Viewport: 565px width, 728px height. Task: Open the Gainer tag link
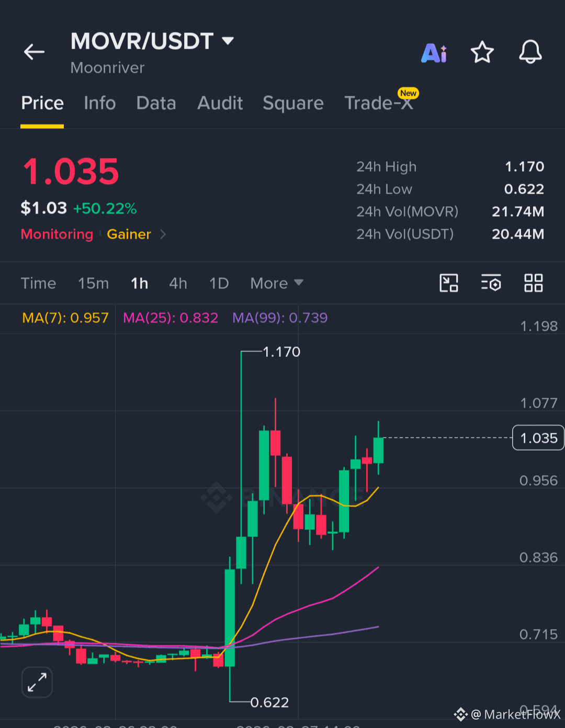point(129,234)
